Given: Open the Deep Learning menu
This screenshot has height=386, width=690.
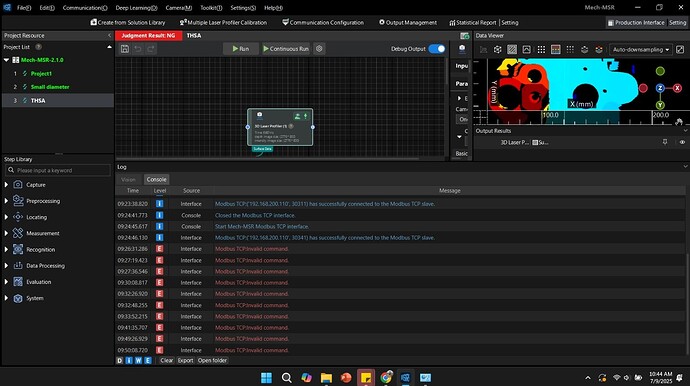Looking at the screenshot, I should tap(136, 8).
